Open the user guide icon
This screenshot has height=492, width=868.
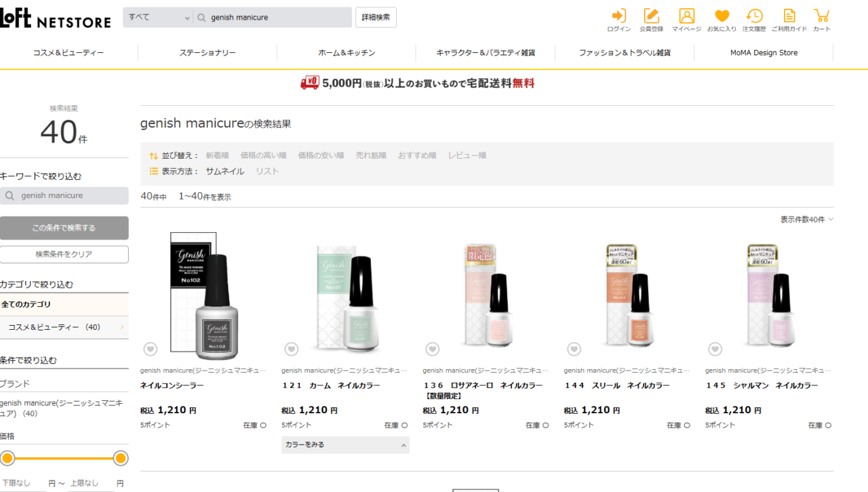click(789, 20)
